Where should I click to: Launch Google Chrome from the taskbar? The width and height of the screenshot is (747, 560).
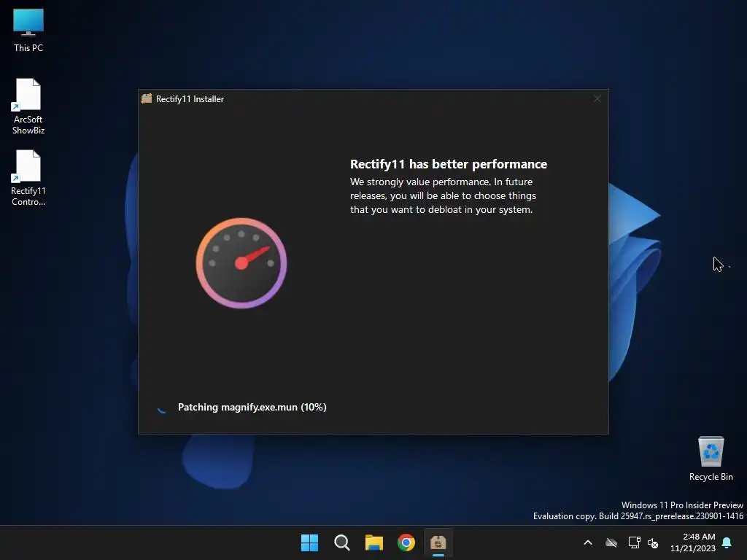point(406,542)
